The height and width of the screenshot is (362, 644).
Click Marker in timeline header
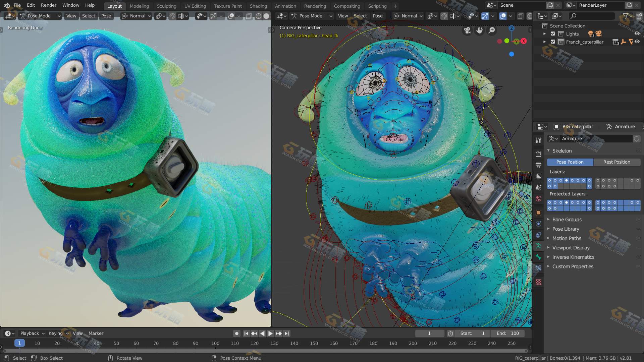pyautogui.click(x=96, y=334)
